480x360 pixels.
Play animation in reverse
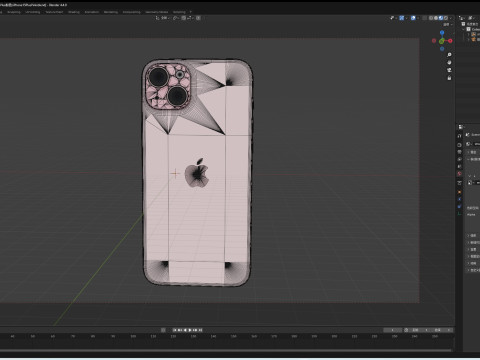pyautogui.click(x=185, y=330)
